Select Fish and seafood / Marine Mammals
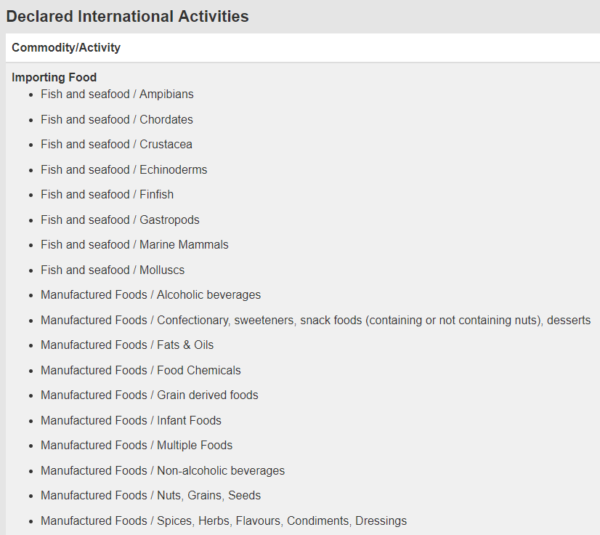The height and width of the screenshot is (535, 600). [134, 245]
